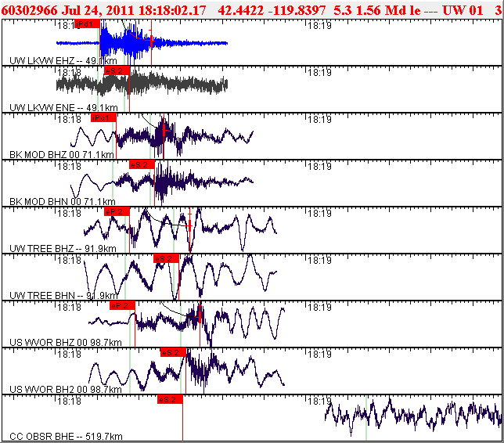Select the eS 2 pick flag on TREE BHN
The width and height of the screenshot is (504, 443).
coord(166,258)
